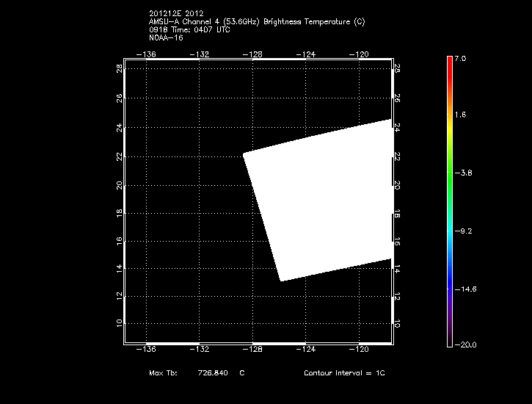The height and width of the screenshot is (404, 532).
Task: Click the "Contour Interval = 1C" text
Action: tap(343, 373)
